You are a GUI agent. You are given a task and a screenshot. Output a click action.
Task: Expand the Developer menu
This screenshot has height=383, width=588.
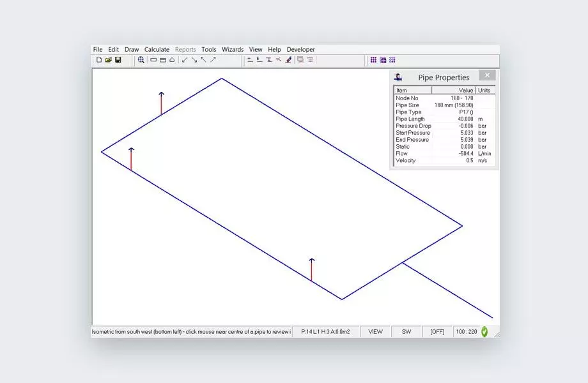coord(300,49)
